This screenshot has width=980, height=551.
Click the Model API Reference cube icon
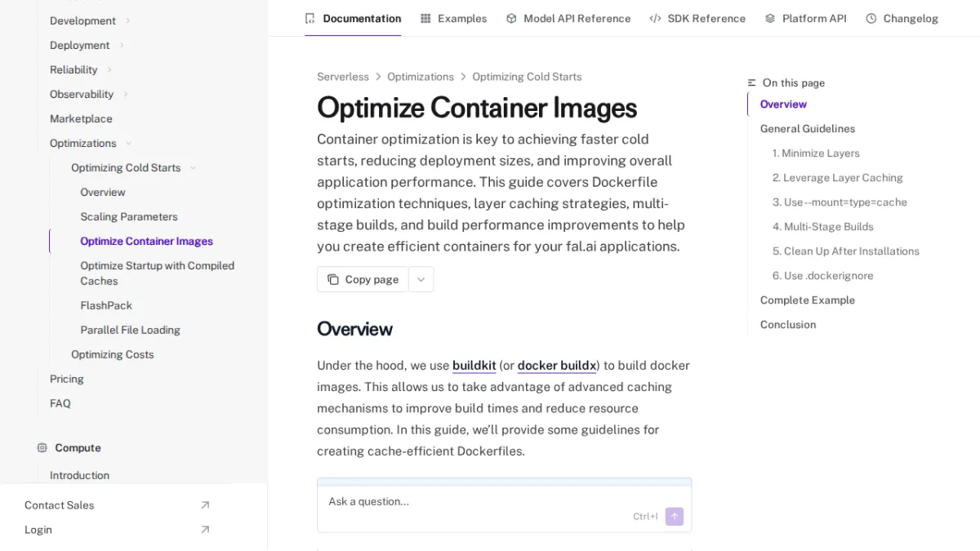coord(511,18)
